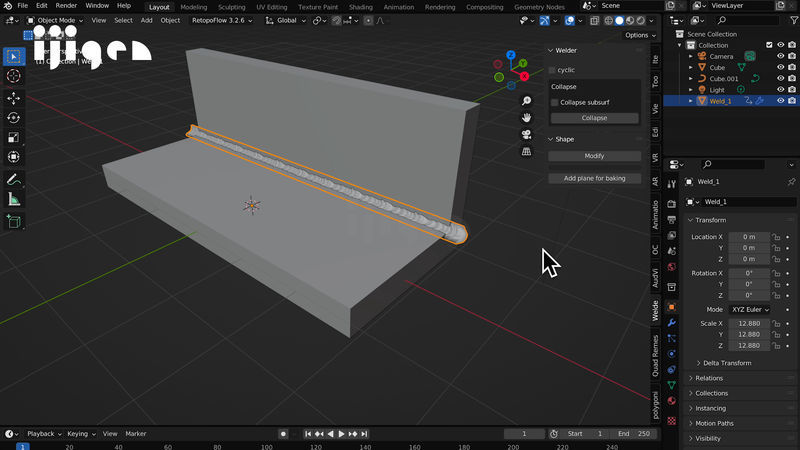The image size is (800, 450).
Task: Select the Cursor tool
Action: (14, 77)
